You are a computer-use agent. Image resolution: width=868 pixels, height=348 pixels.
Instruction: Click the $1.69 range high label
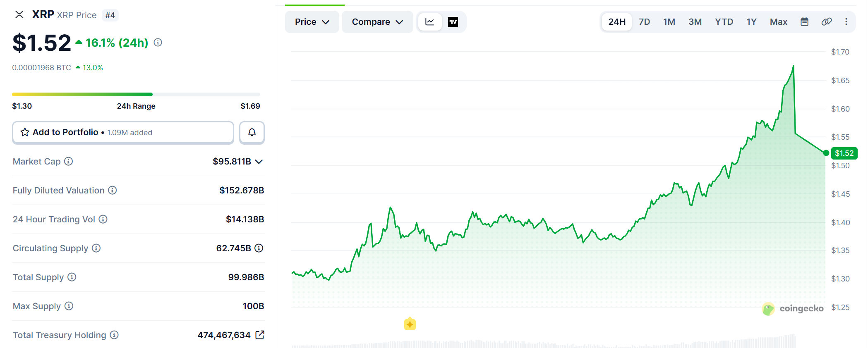[x=250, y=106]
